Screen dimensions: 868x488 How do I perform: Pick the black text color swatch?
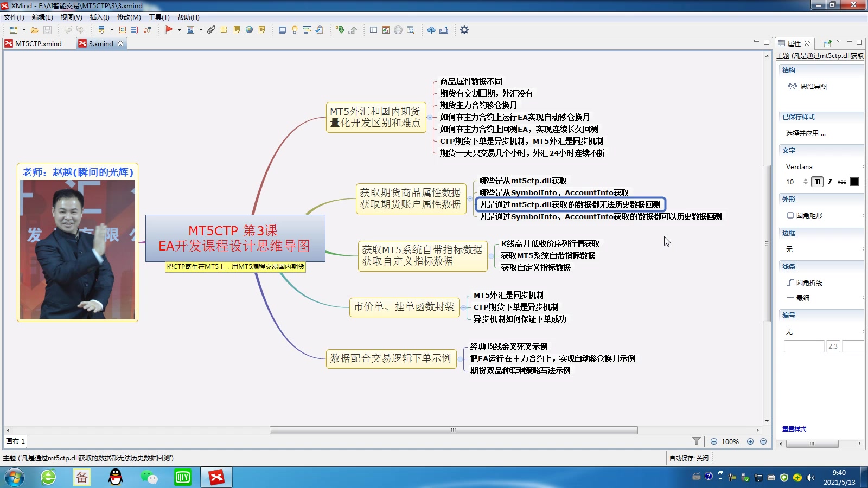click(854, 182)
